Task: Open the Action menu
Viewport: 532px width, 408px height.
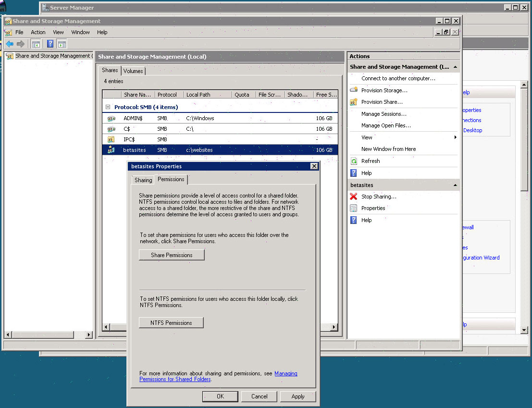Action: tap(38, 32)
